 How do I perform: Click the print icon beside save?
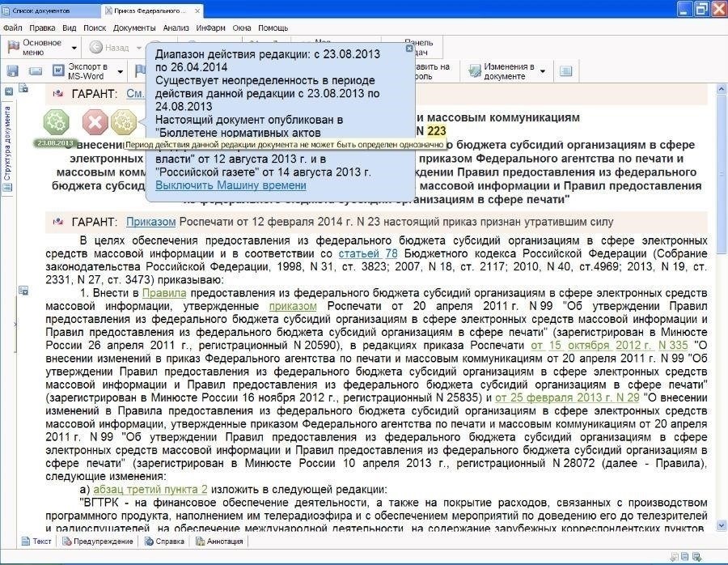36,71
